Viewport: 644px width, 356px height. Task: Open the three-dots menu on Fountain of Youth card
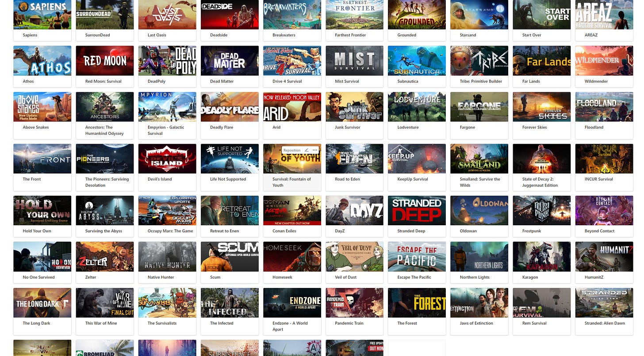coord(314,150)
